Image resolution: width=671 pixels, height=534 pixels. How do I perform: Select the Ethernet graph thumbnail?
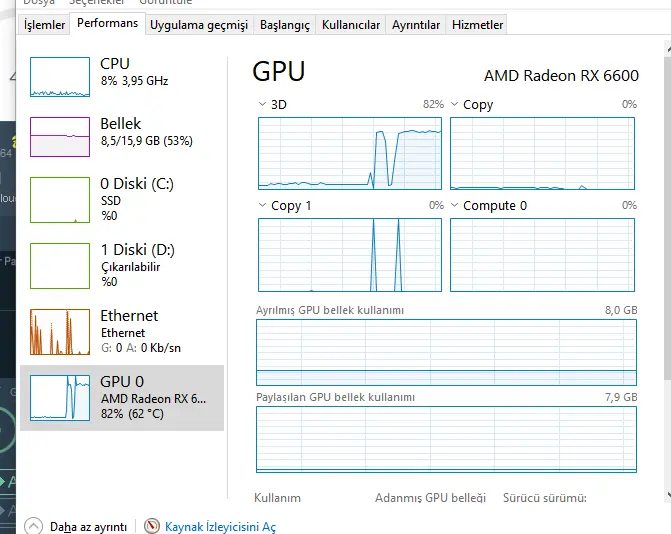click(x=60, y=332)
